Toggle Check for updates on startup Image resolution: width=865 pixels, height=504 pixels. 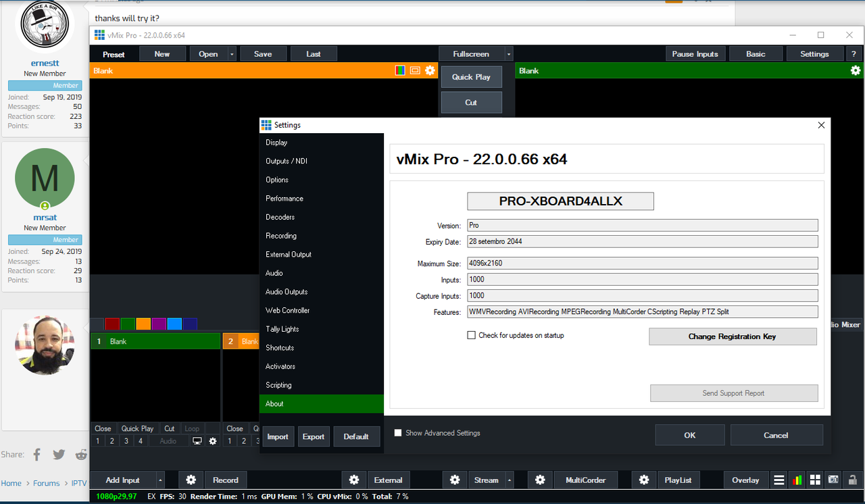(472, 335)
